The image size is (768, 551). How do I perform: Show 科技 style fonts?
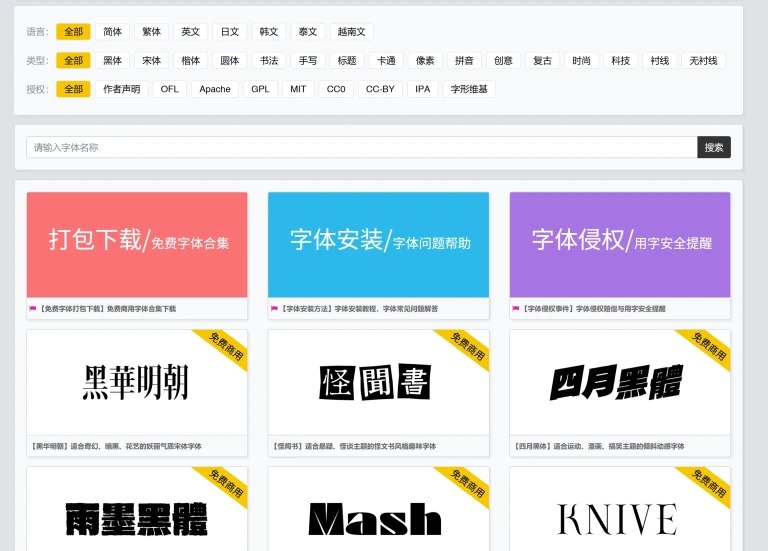tap(621, 61)
